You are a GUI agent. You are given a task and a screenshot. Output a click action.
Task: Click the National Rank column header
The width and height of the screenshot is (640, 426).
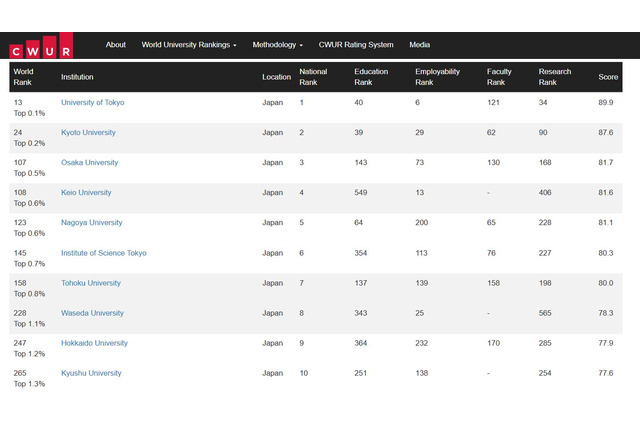tap(313, 77)
